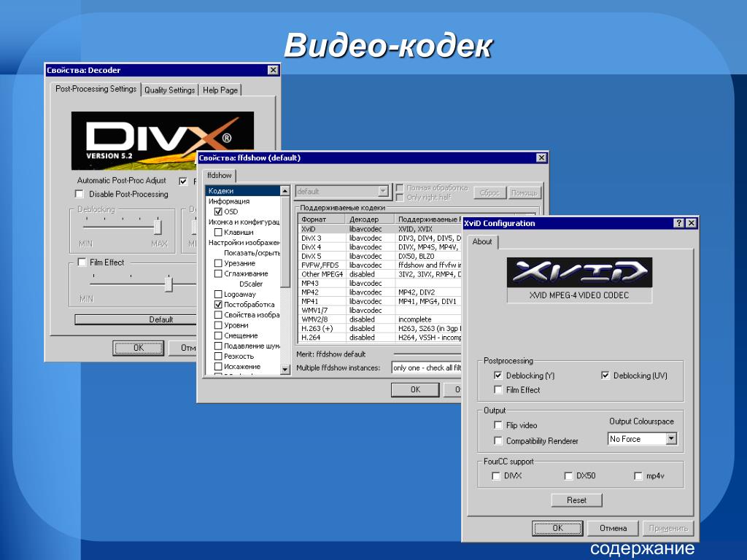Click Reset in XviD Configuration
Image resolution: width=747 pixels, height=560 pixels.
tap(576, 500)
